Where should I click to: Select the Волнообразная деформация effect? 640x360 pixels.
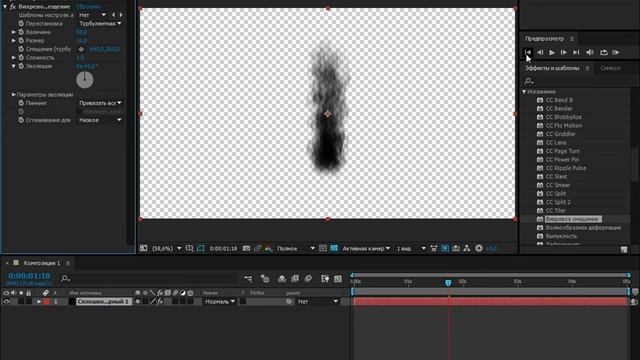coord(583,228)
